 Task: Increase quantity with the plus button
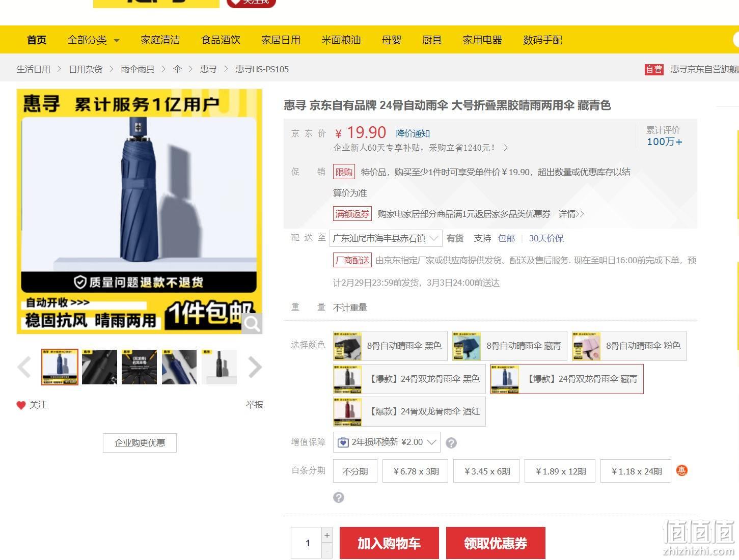coord(327,535)
